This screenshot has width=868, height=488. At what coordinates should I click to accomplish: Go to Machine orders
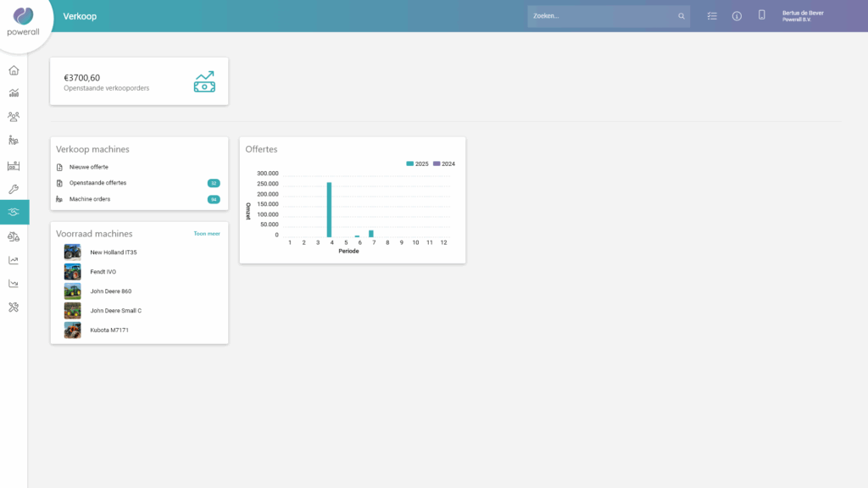pos(89,199)
